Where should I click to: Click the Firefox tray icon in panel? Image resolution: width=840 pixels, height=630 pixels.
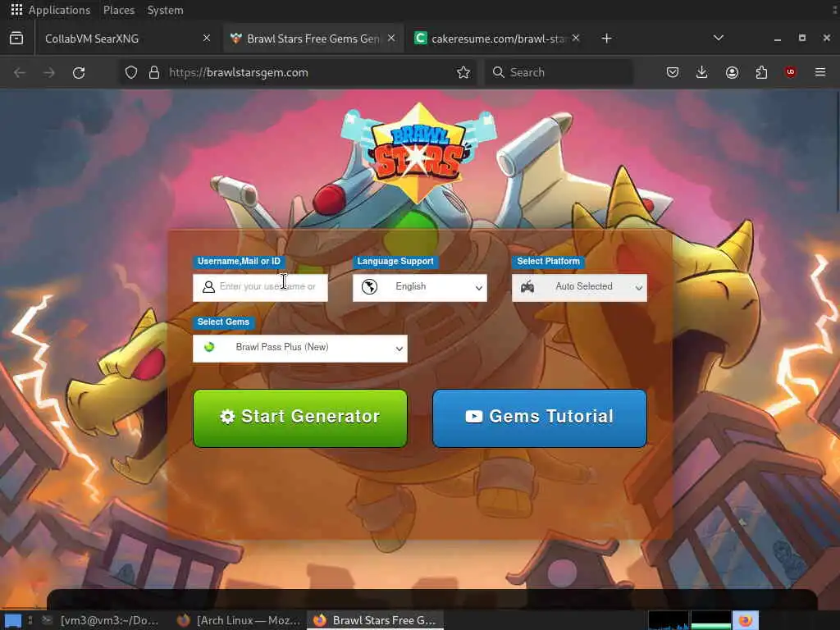coord(746,620)
